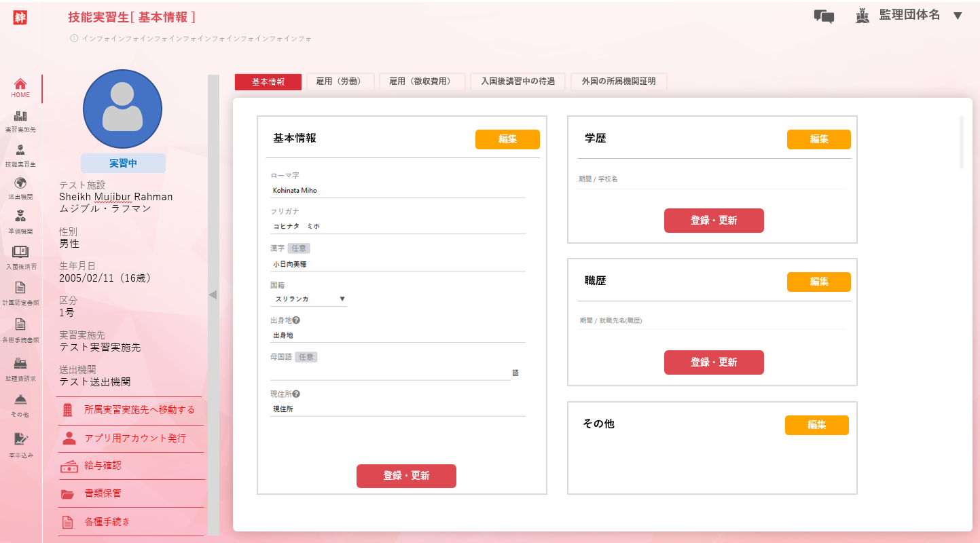Click the vertical scrollbar of content panel

point(961,143)
